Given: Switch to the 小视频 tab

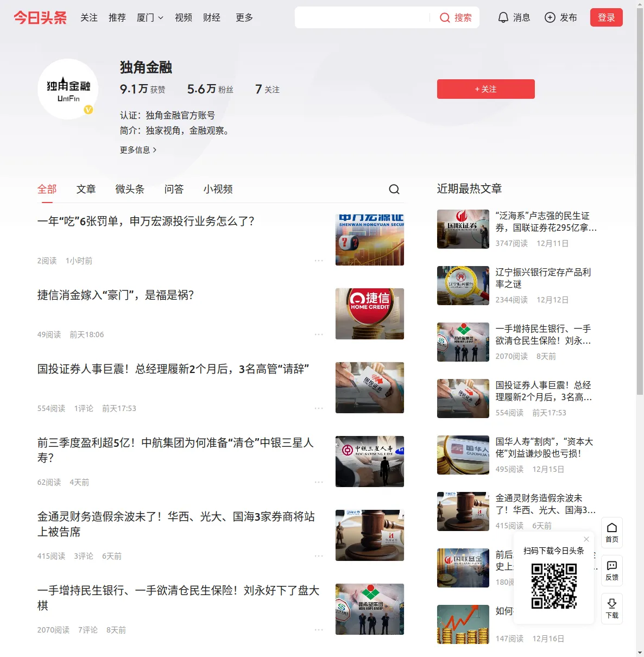Looking at the screenshot, I should coord(218,189).
